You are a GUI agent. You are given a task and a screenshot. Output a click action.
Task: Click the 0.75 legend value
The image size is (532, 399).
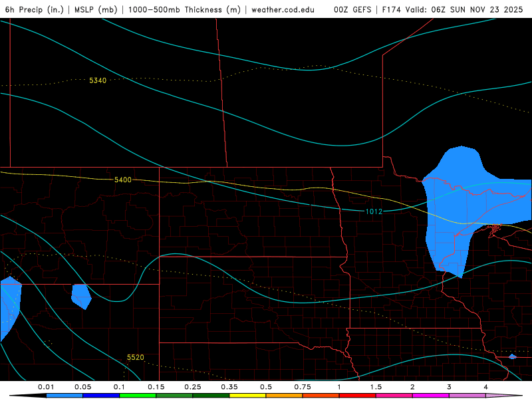click(303, 387)
